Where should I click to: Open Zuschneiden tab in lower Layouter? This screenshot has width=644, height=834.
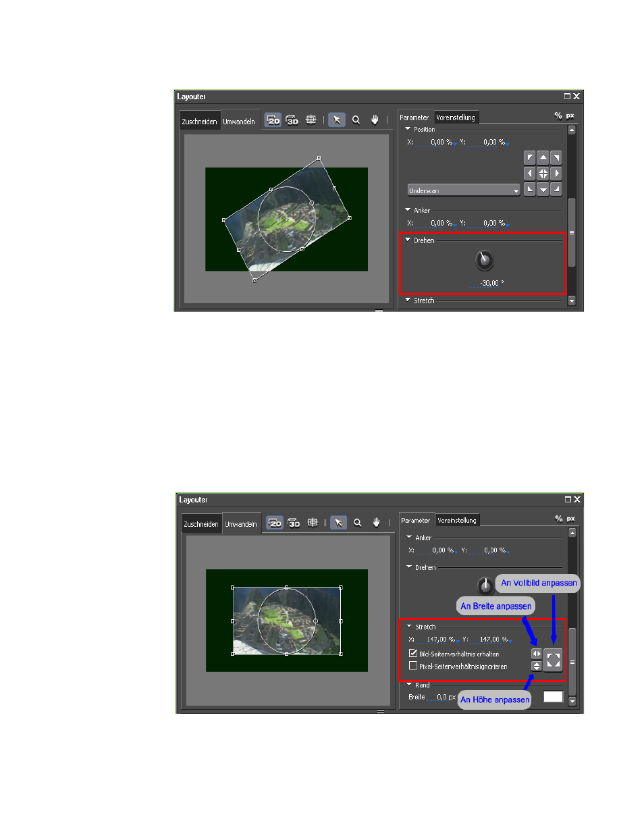pyautogui.click(x=201, y=524)
